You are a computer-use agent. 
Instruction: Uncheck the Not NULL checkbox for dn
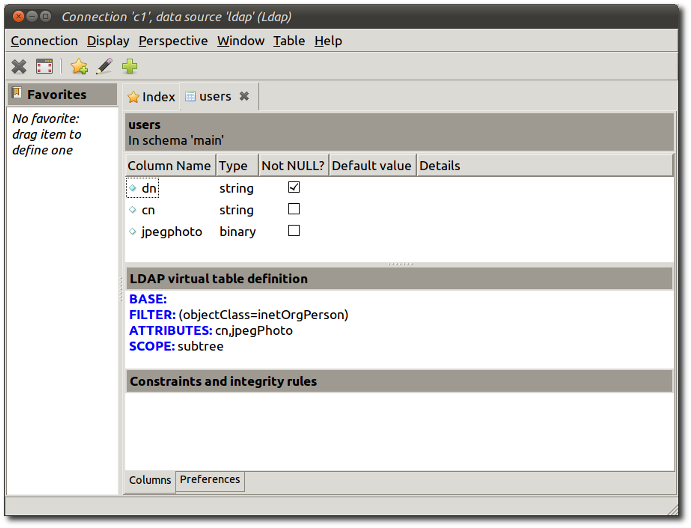point(294,187)
